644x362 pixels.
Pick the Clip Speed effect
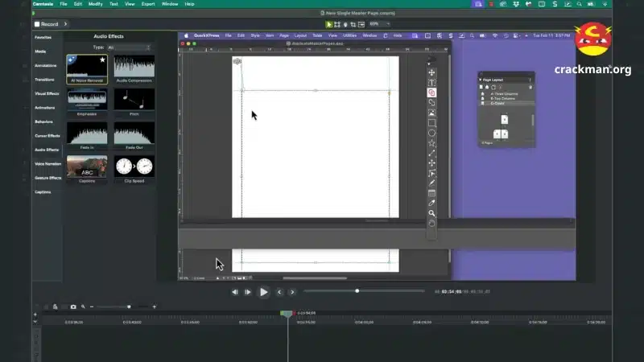[134, 169]
